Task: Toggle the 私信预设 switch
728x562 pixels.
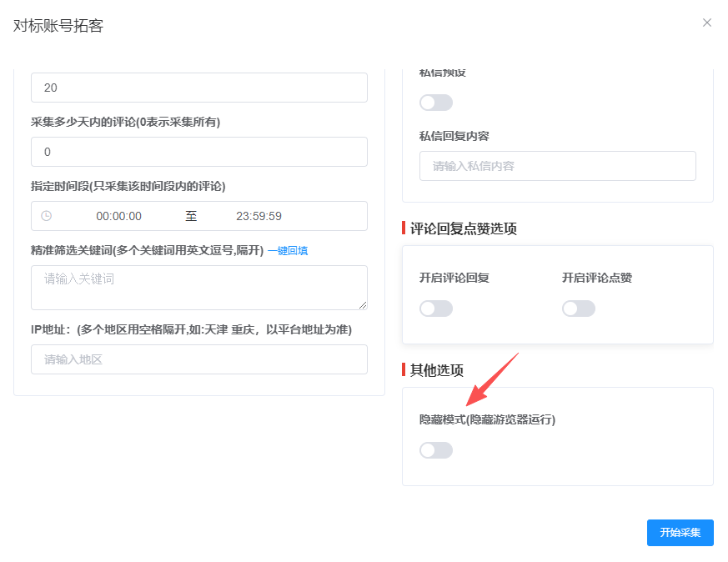Action: (436, 103)
